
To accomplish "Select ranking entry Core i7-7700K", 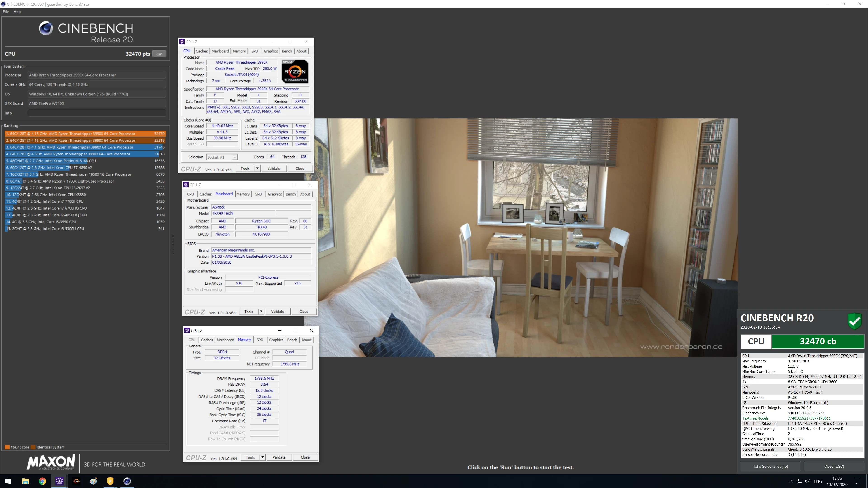I will (x=85, y=201).
